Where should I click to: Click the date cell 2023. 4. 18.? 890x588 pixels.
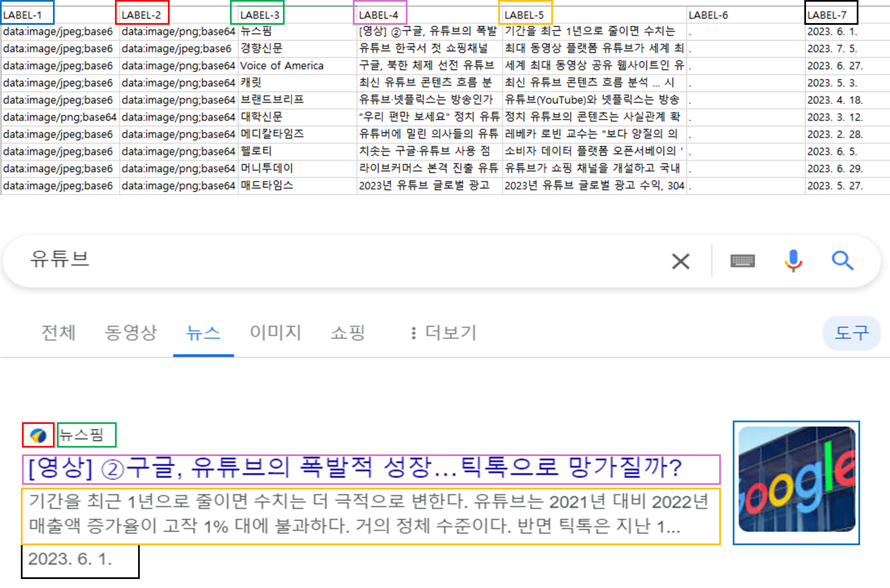pyautogui.click(x=847, y=100)
